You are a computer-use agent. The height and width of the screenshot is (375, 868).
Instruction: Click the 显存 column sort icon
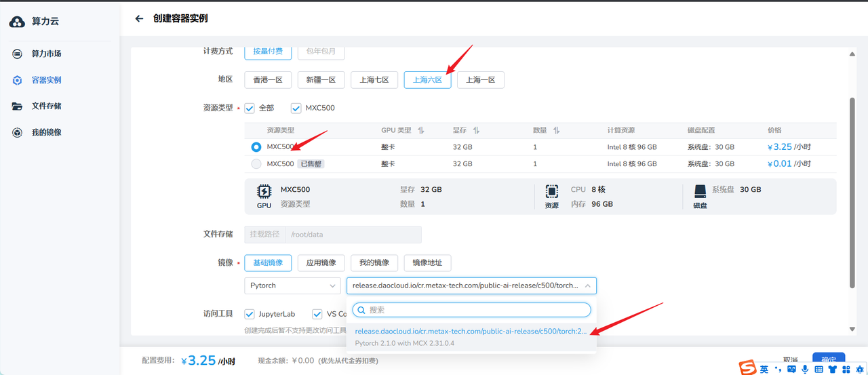pyautogui.click(x=476, y=130)
